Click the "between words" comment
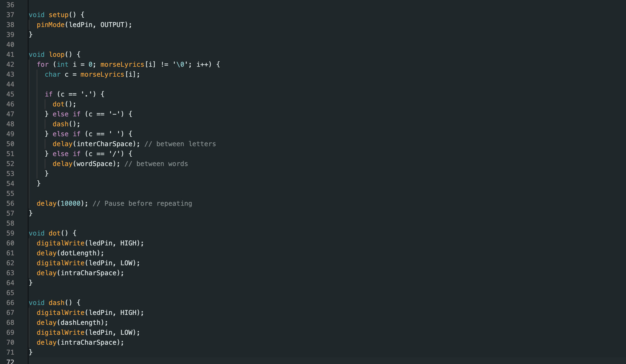The image size is (626, 364). 156,164
